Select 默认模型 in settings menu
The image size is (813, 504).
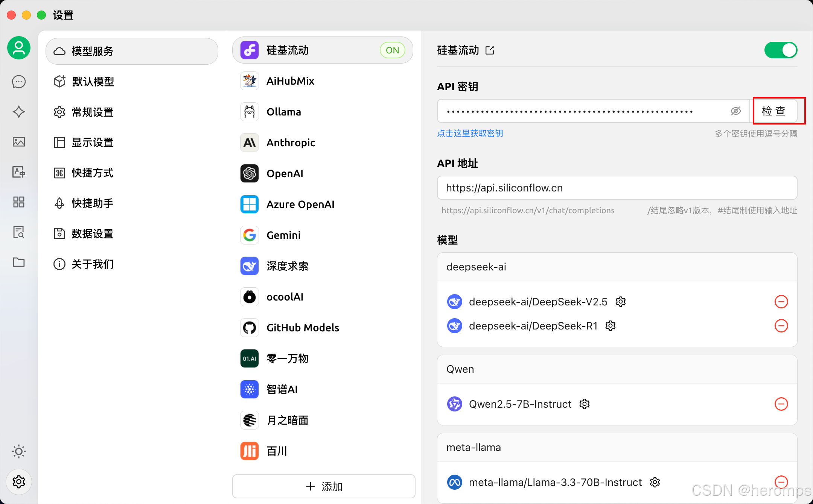click(93, 82)
